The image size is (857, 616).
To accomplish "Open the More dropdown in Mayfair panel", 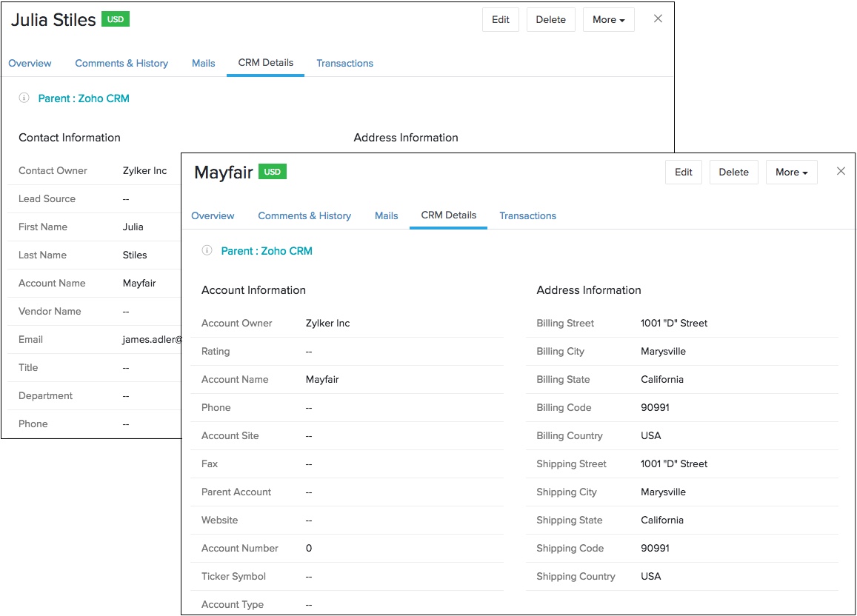I will [791, 172].
